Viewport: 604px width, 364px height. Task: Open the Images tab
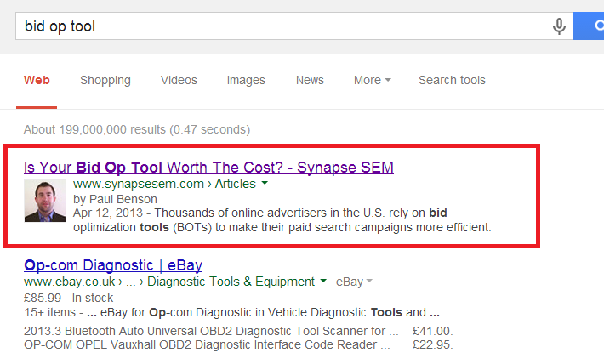pyautogui.click(x=246, y=80)
